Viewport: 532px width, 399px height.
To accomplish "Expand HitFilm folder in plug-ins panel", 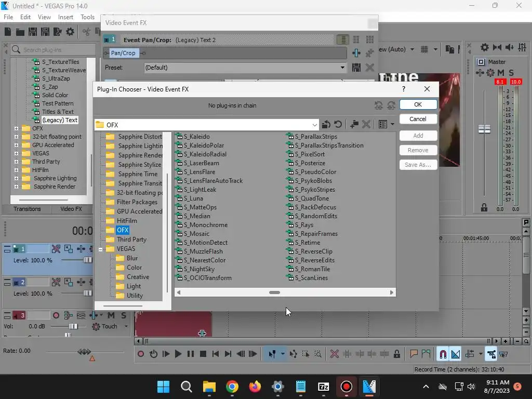I will point(16,170).
